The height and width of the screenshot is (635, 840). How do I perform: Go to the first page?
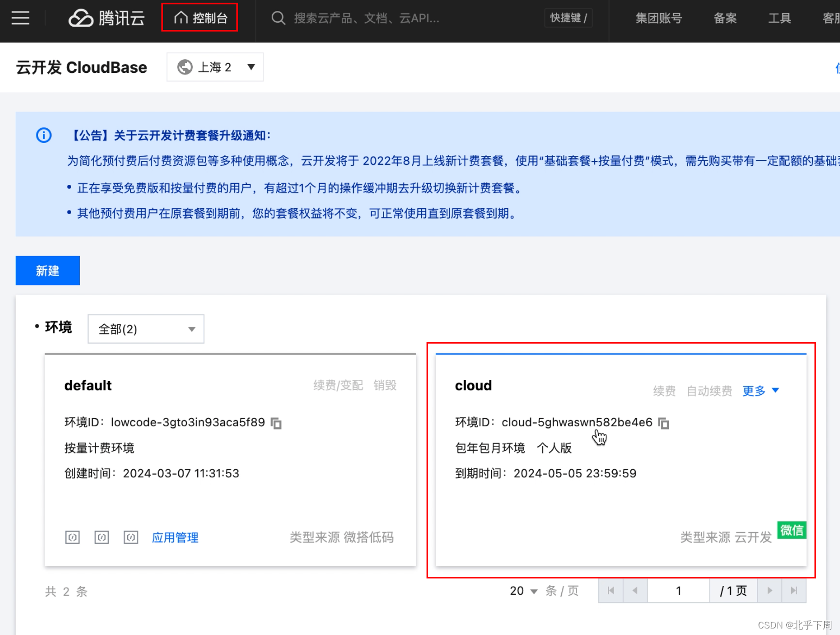click(x=611, y=591)
